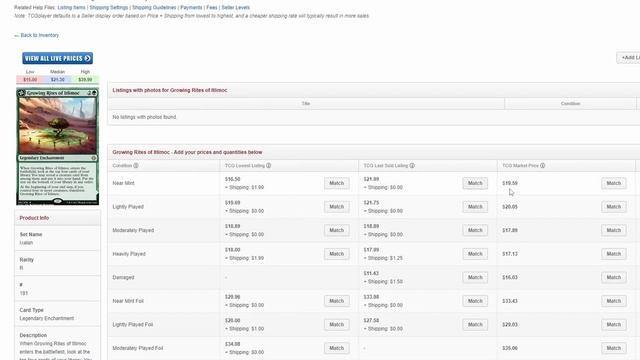Open the Seller Levels help link

[x=236, y=7]
